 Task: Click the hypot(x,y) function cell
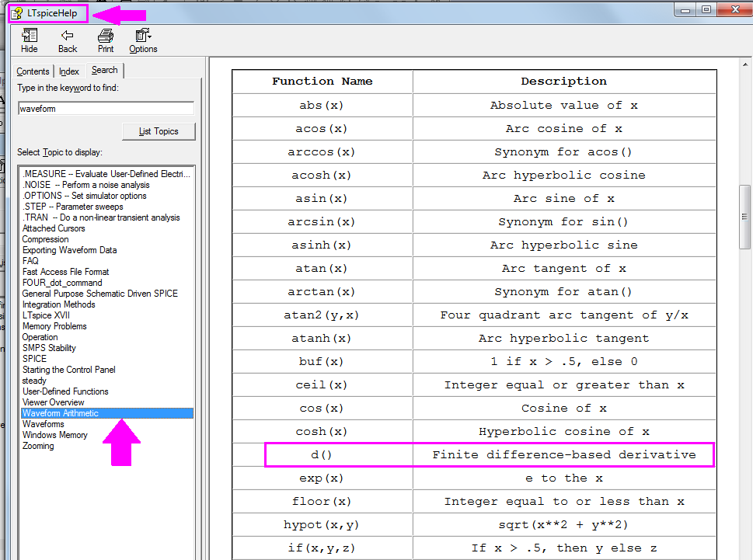pyautogui.click(x=322, y=524)
